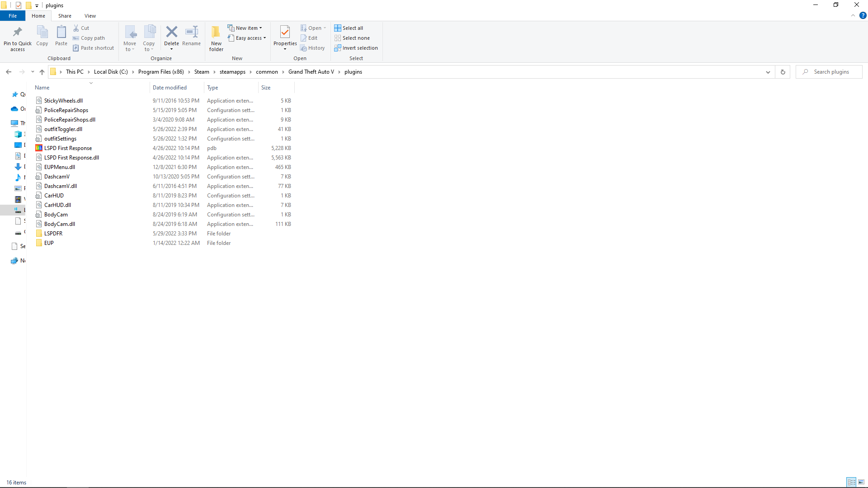Image resolution: width=868 pixels, height=488 pixels.
Task: Refresh the plugins folder view
Action: pos(783,72)
